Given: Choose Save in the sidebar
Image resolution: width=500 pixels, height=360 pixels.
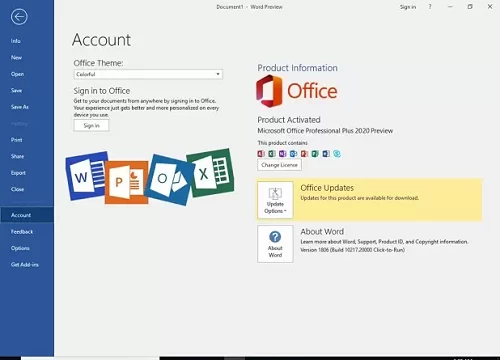Looking at the screenshot, I should coord(16,90).
